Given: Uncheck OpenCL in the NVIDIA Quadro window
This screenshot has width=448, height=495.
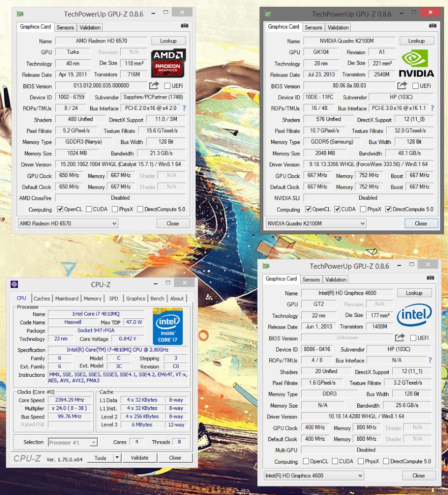Looking at the screenshot, I should point(308,209).
